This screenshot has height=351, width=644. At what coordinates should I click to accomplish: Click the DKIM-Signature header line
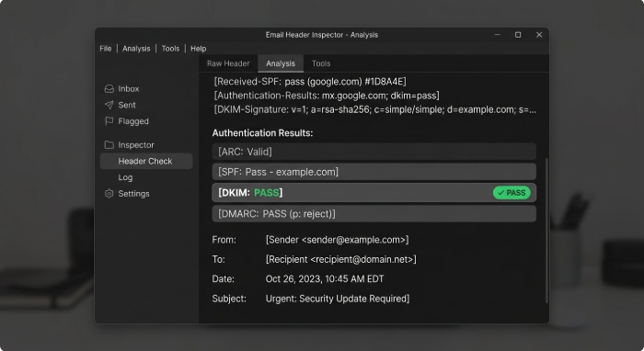click(x=374, y=109)
